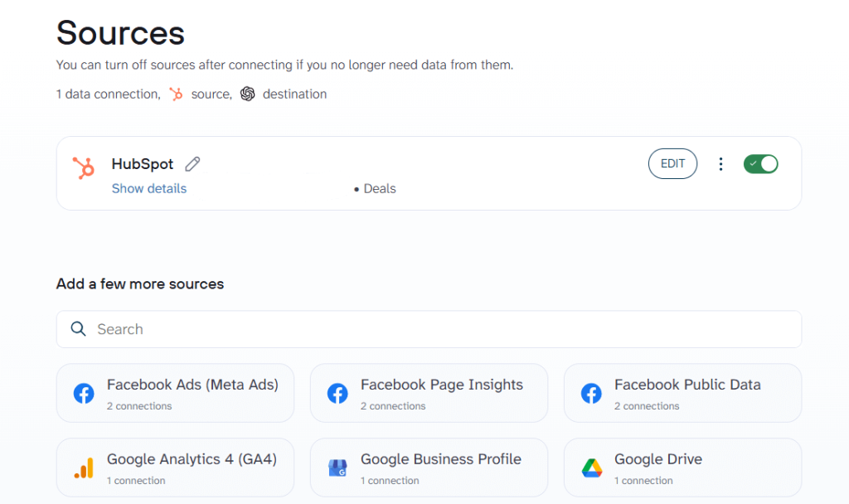
Task: Select the 'destination' label in the summary
Action: [x=294, y=94]
